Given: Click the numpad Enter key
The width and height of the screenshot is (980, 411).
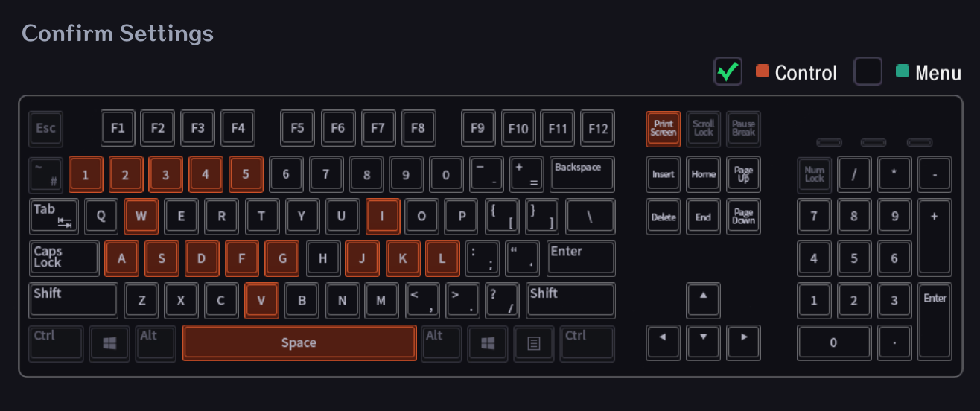Looking at the screenshot, I should tap(935, 321).
